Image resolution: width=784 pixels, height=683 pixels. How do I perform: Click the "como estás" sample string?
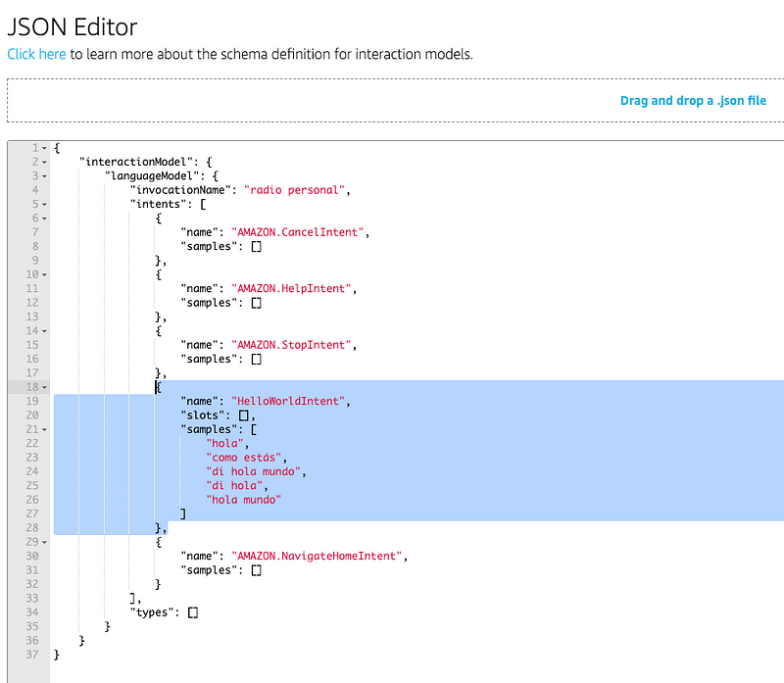(x=245, y=458)
